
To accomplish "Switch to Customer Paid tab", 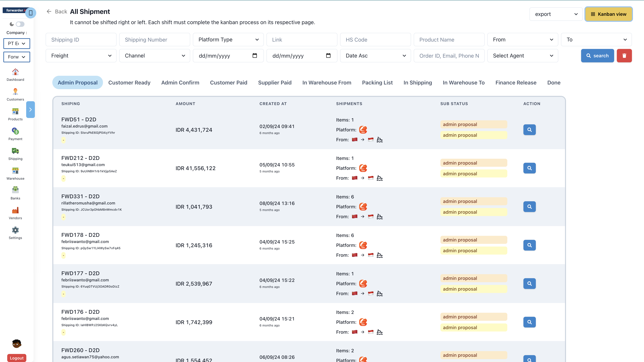I will (x=228, y=83).
